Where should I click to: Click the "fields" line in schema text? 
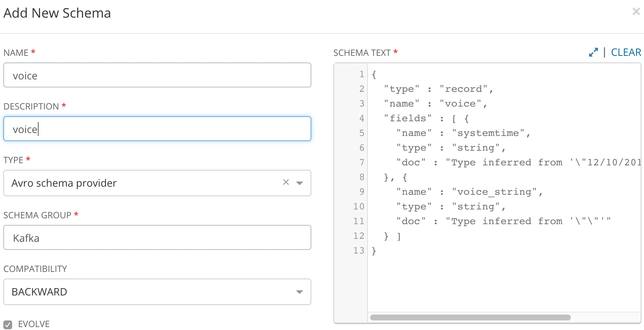(x=426, y=118)
